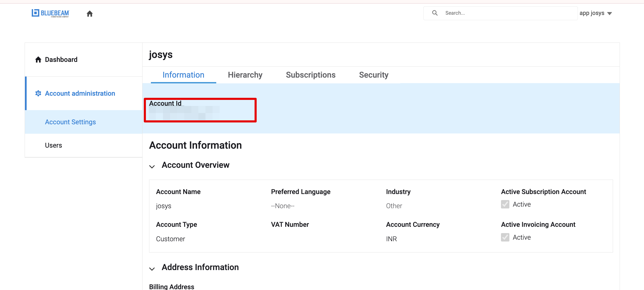Collapse the Address Information section

click(152, 268)
